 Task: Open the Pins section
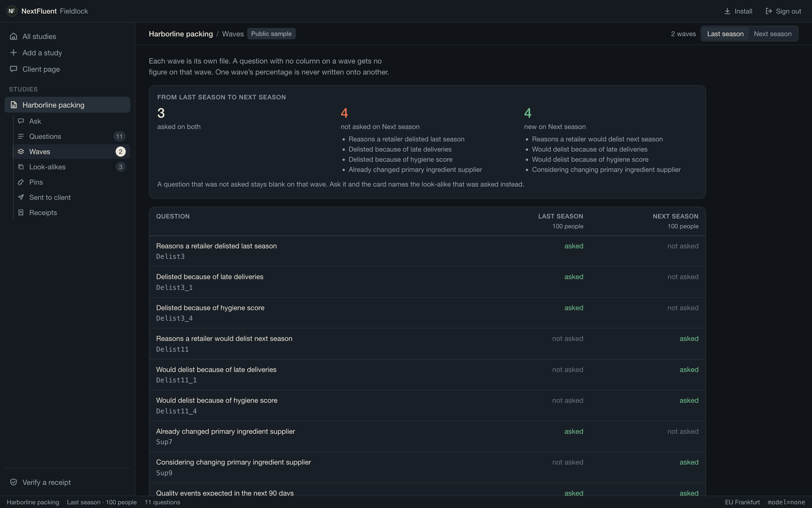[x=72, y=182]
